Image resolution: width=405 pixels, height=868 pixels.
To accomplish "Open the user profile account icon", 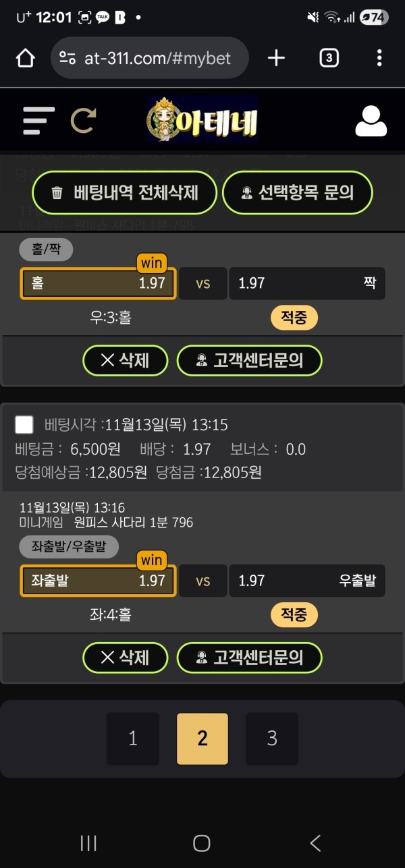I will pyautogui.click(x=369, y=120).
